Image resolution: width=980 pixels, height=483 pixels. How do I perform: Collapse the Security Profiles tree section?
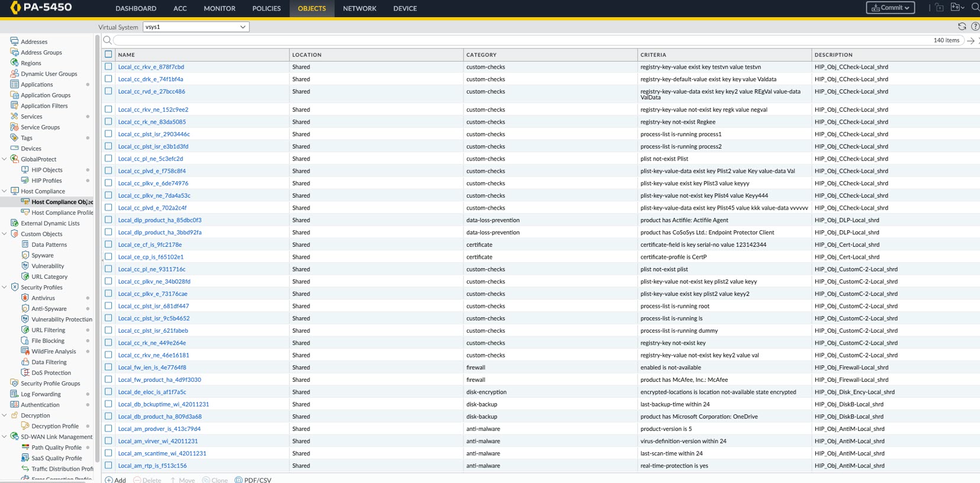[x=5, y=287]
